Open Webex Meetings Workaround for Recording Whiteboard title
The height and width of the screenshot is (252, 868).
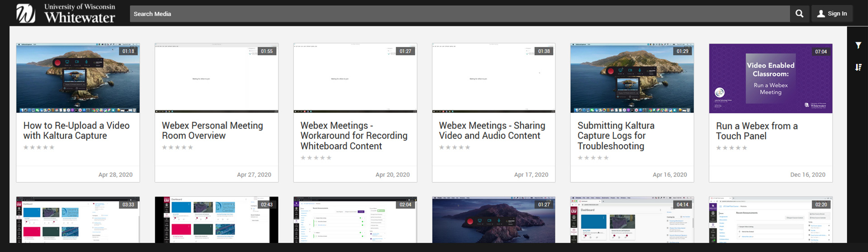click(354, 136)
